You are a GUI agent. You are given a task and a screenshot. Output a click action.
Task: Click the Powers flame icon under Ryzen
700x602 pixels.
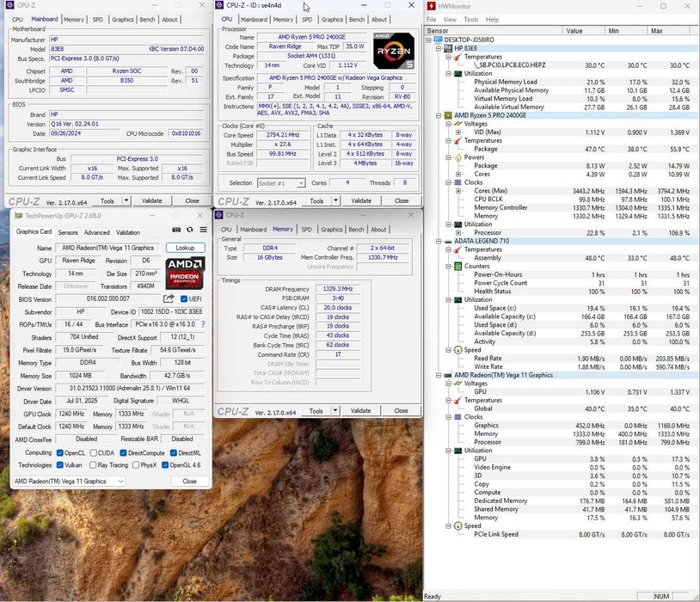458,157
